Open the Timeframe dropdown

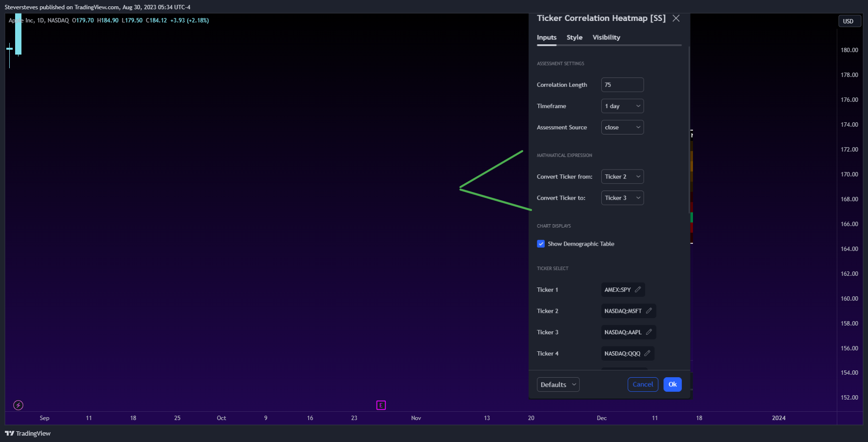(x=622, y=106)
